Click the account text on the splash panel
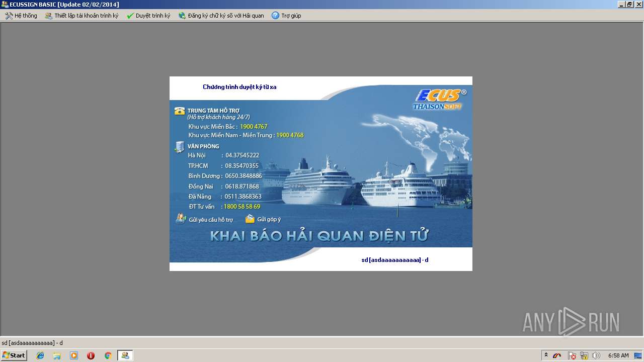 pos(395,260)
